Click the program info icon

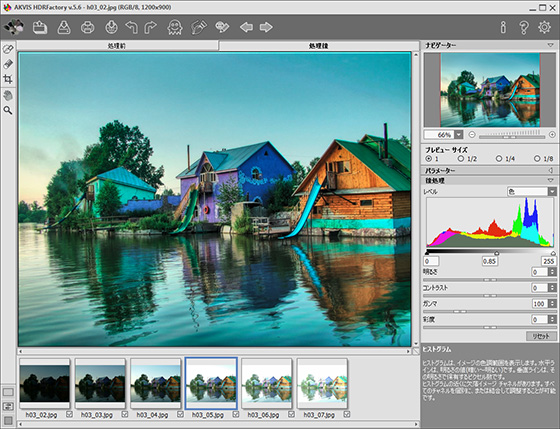click(x=503, y=27)
